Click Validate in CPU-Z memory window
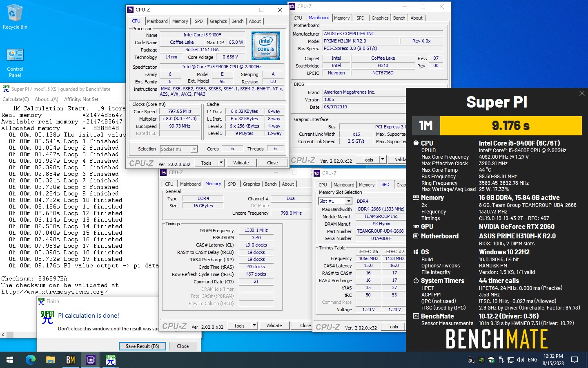The image size is (588, 368). [274, 325]
